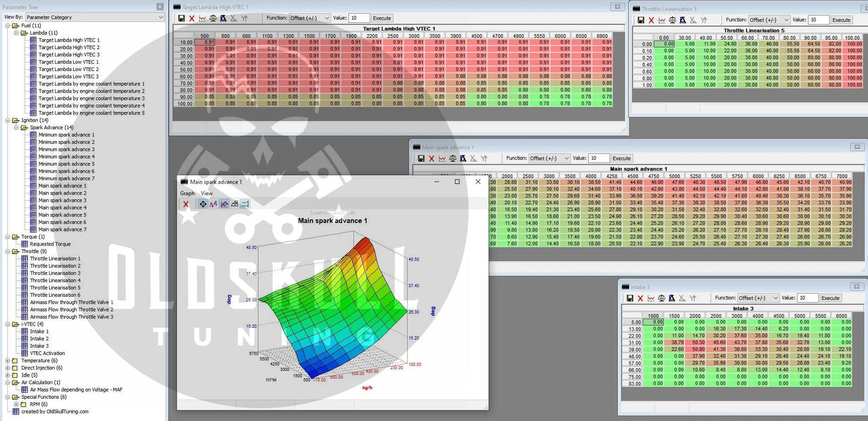
Task: Open the View By Parameter Category dropdown
Action: (94, 17)
